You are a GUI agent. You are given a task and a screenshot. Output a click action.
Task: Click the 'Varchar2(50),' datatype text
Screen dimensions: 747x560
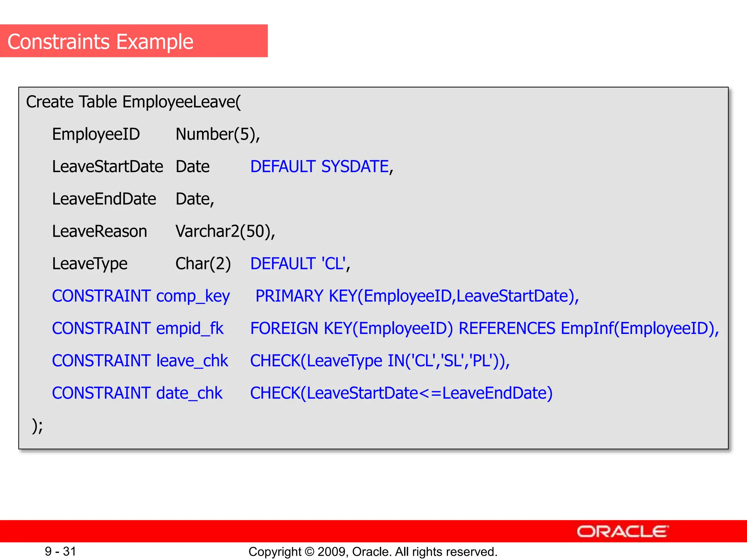point(225,231)
